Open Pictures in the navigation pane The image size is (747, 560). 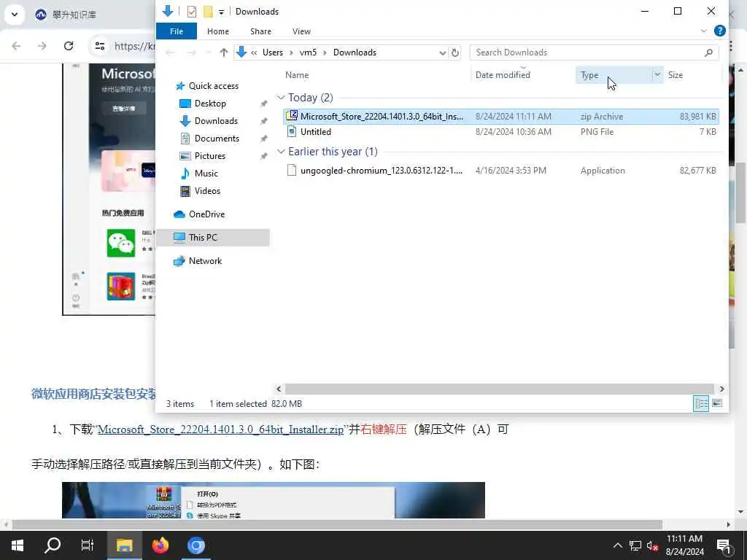click(x=209, y=156)
